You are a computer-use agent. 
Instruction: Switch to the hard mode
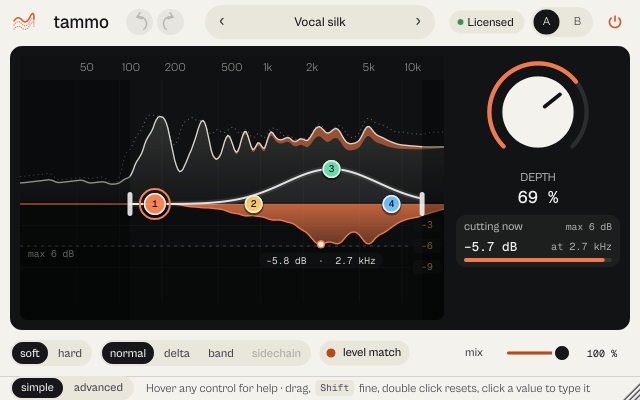point(70,353)
